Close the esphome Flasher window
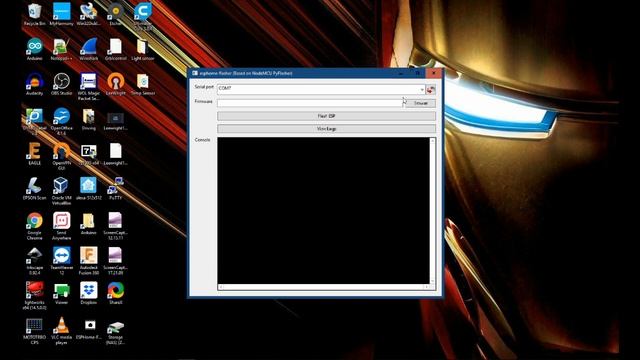Image resolution: width=640 pixels, height=360 pixels. 433,73
